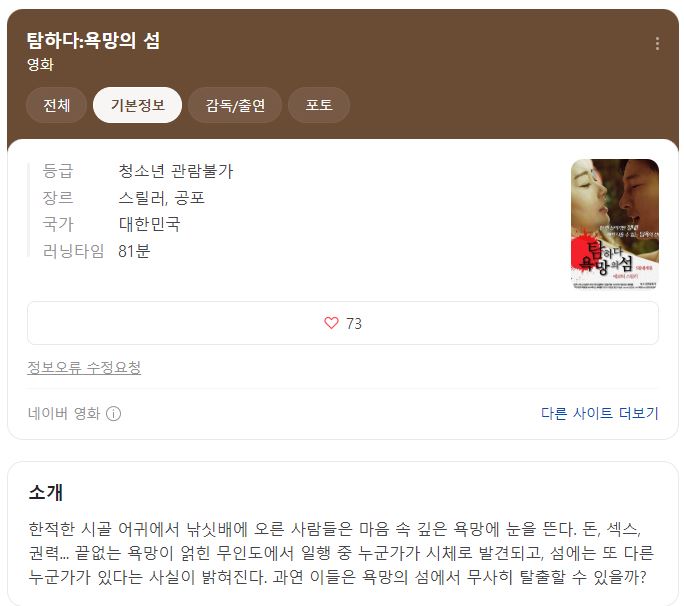Go to the 포토 tab
Image resolution: width=684 pixels, height=606 pixels.
coord(319,105)
